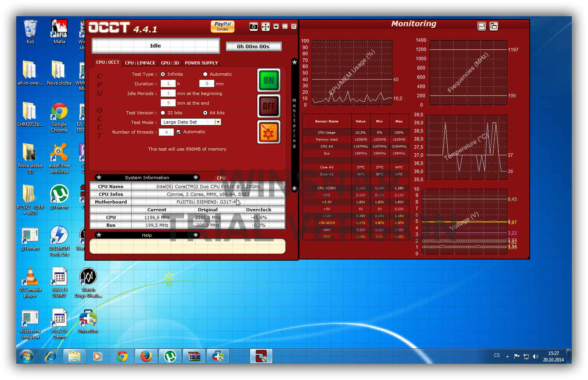
Task: Expand the System Information header dropdown arrow
Action: click(196, 177)
